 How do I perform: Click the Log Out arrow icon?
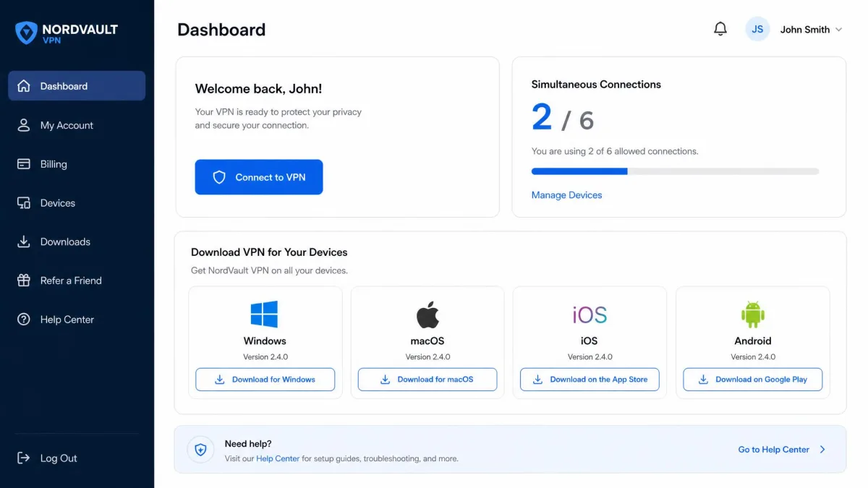[x=24, y=458]
